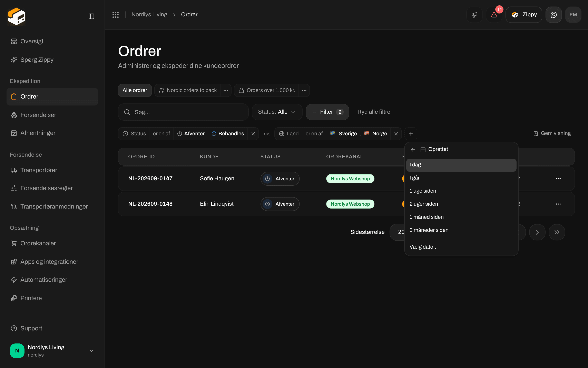The image size is (588, 368).
Task: Open the Zippy assistant button
Action: (524, 15)
